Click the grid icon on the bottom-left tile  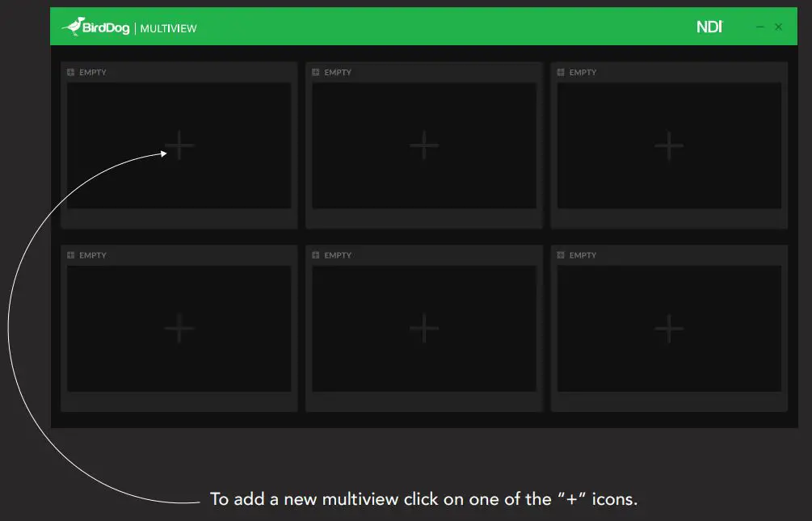(69, 255)
